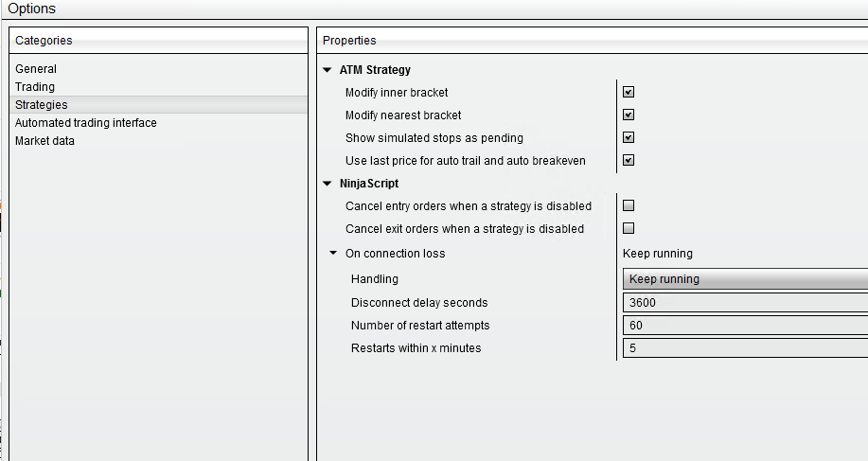Screen dimensions: 868x461
Task: Collapse the ATM Strategy section
Action: coord(328,70)
